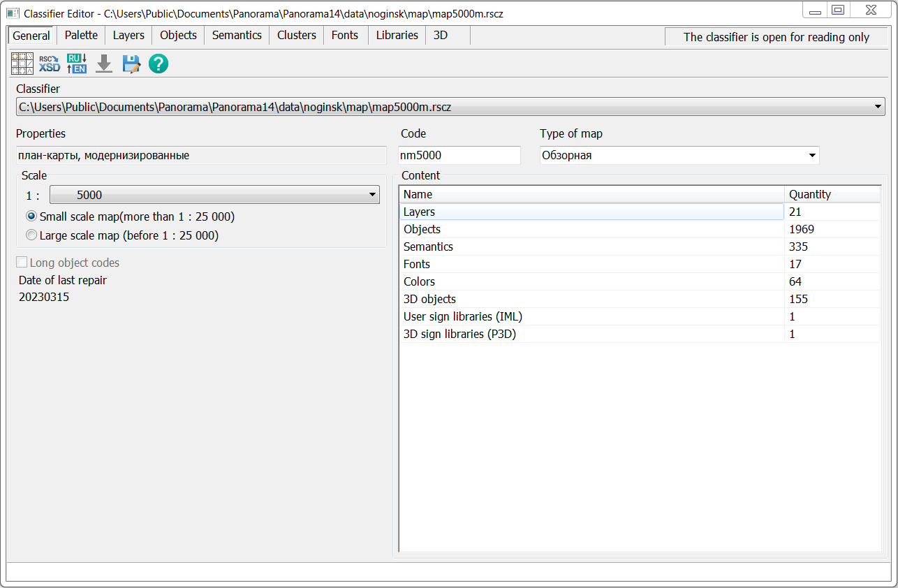The width and height of the screenshot is (898, 588).
Task: Select Large scale map radio button
Action: [31, 235]
